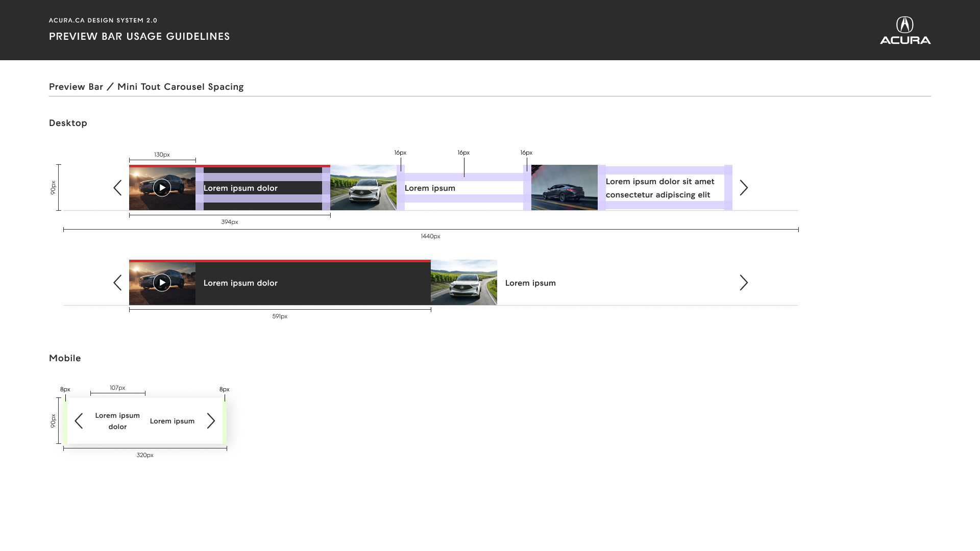The height and width of the screenshot is (551, 980).
Task: Go to previous item in first desktop carousel
Action: tap(117, 188)
